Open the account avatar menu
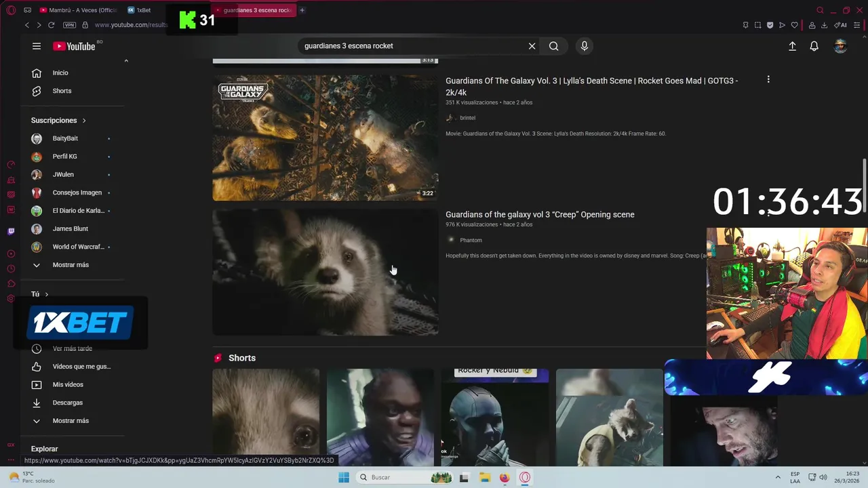Viewport: 868px width, 488px height. coord(840,46)
